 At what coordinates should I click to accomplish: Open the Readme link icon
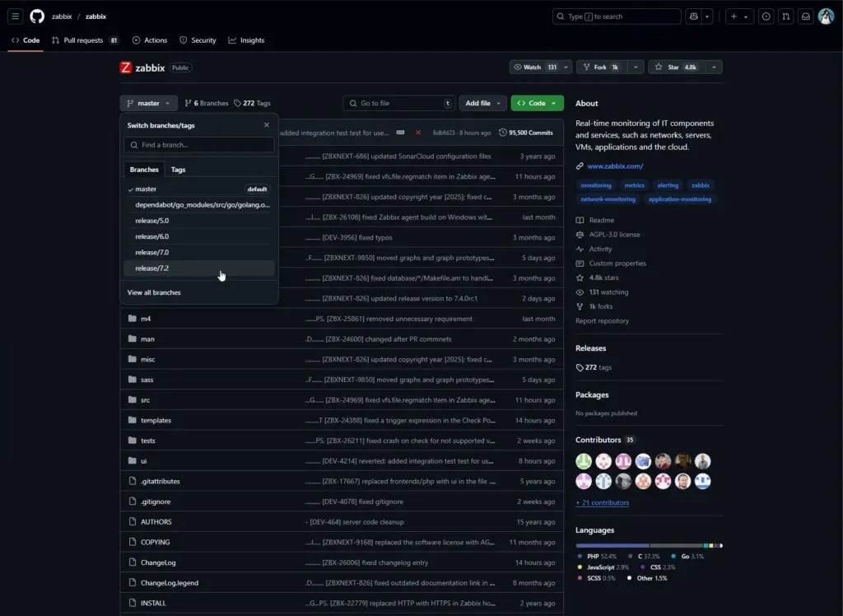(x=580, y=220)
